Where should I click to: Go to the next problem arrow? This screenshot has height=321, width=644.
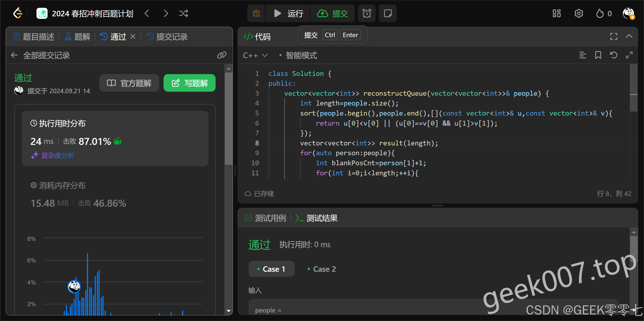click(x=166, y=13)
